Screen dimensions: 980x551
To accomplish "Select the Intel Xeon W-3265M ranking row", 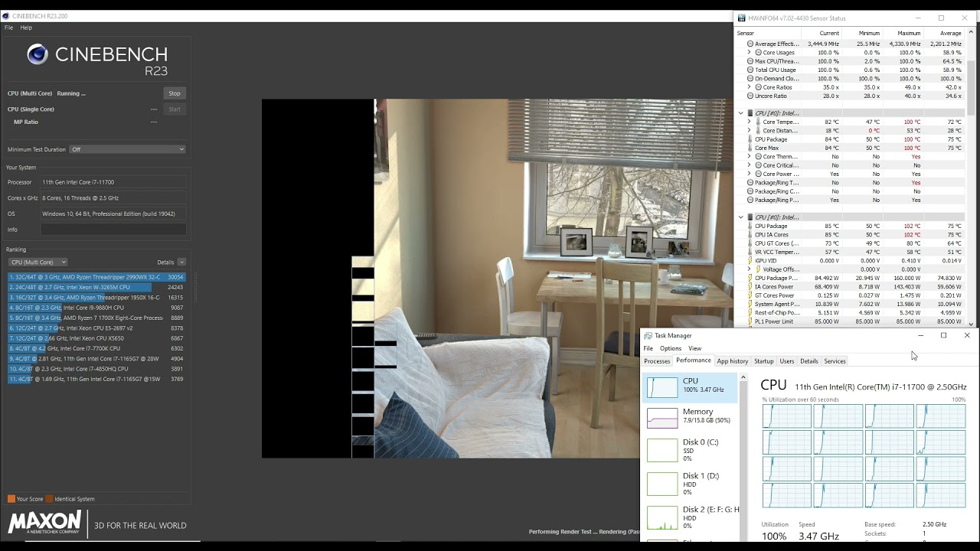I will pyautogui.click(x=96, y=287).
